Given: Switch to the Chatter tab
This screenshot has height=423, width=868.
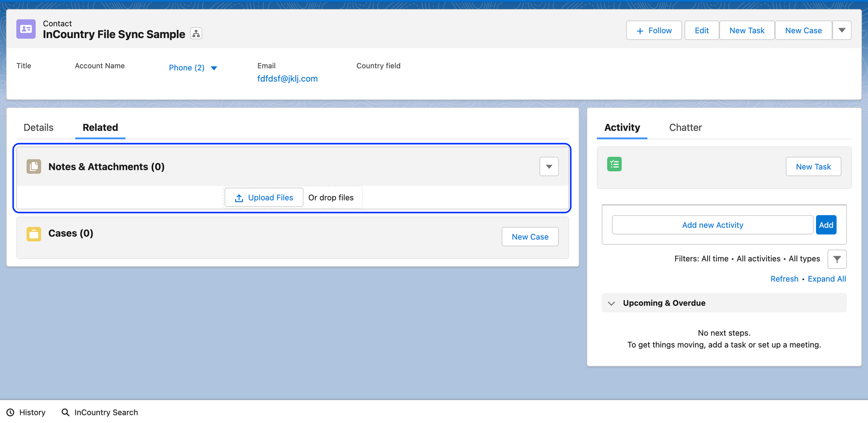Looking at the screenshot, I should click(685, 127).
